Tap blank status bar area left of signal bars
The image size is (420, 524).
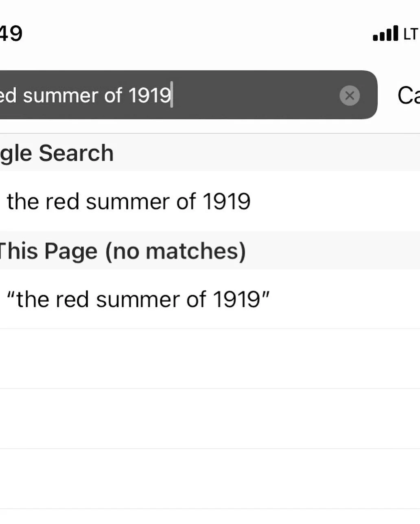(x=203, y=34)
